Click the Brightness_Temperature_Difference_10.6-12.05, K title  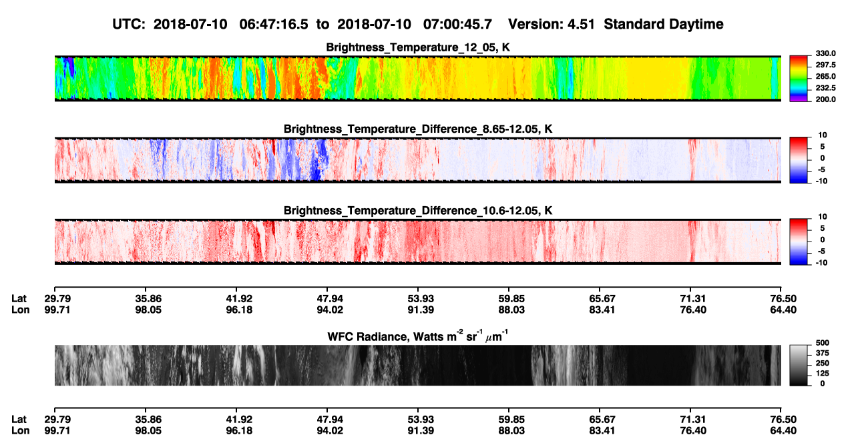click(417, 210)
